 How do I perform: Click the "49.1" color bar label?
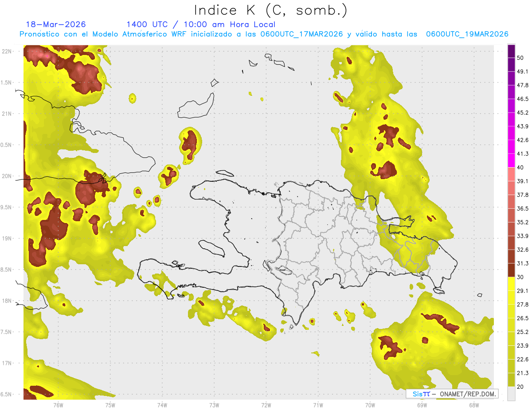point(523,71)
